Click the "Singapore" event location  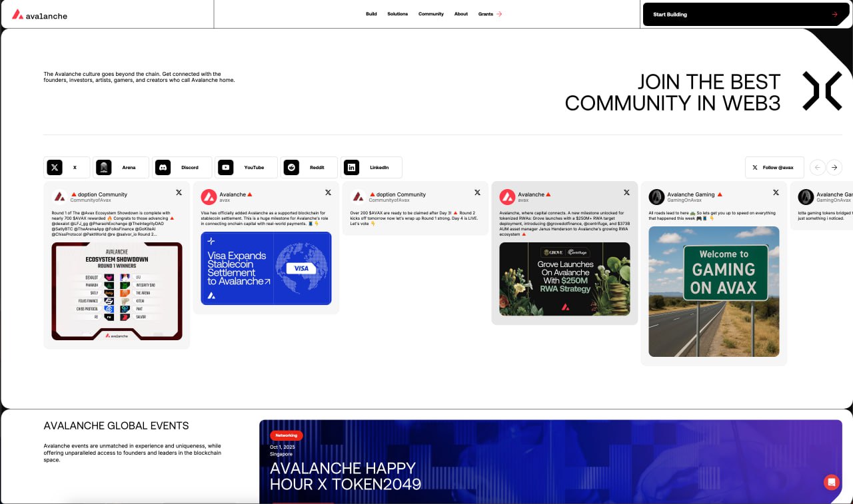pyautogui.click(x=281, y=454)
